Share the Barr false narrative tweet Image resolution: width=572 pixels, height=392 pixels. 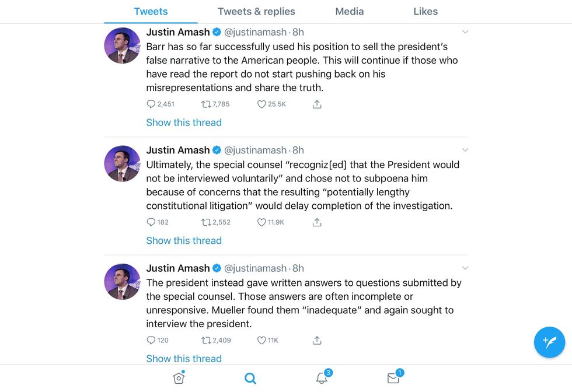tap(317, 104)
